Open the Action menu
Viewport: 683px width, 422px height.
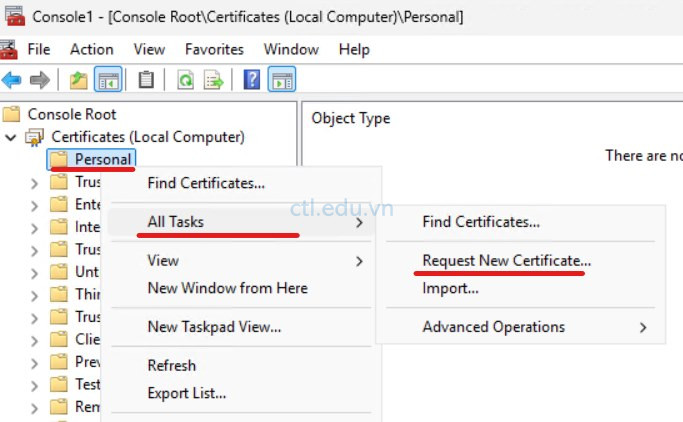coord(91,49)
